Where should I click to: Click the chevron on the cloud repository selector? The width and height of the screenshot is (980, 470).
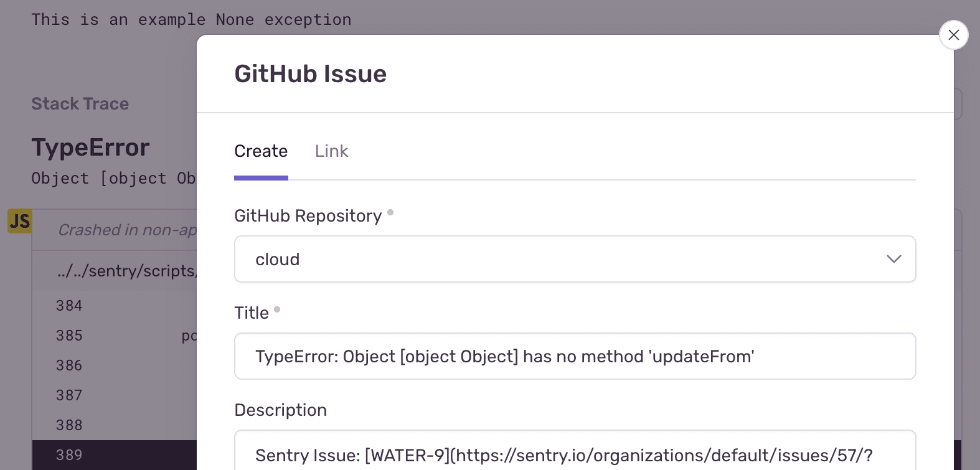(893, 259)
